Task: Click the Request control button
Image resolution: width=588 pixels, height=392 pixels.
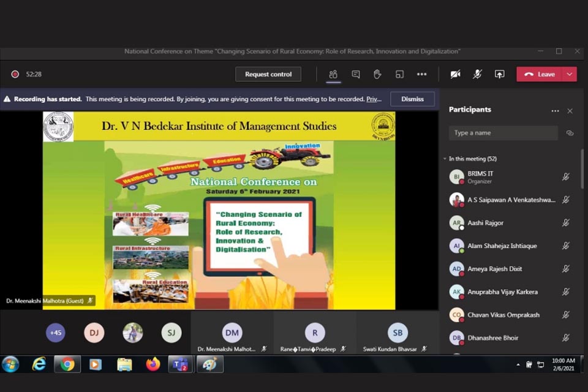Action: 268,74
